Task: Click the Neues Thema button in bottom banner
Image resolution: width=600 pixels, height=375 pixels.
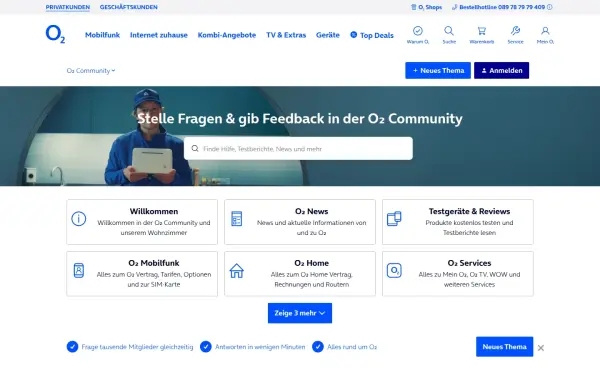Action: pos(504,347)
